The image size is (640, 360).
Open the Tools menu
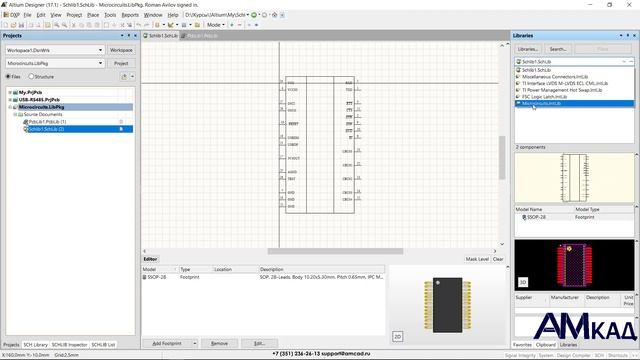[110, 15]
